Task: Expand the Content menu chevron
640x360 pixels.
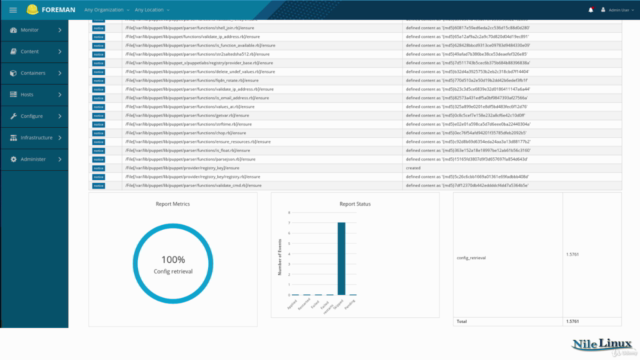Action: tap(60, 51)
